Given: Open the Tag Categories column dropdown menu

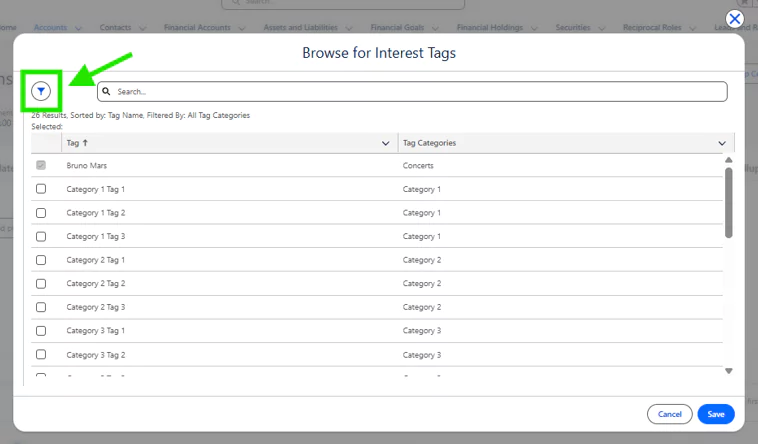Looking at the screenshot, I should coord(722,144).
